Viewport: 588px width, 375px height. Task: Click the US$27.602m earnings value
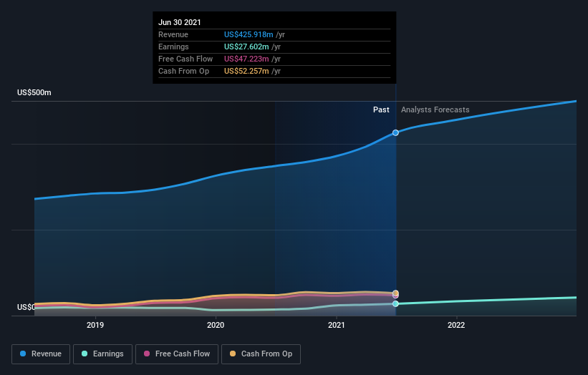(246, 47)
